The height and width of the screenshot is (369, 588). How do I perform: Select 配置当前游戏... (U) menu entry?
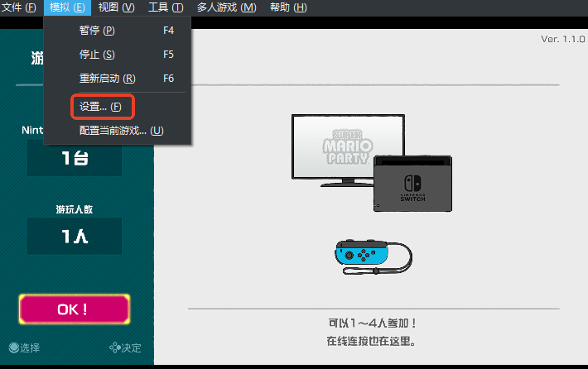point(121,131)
